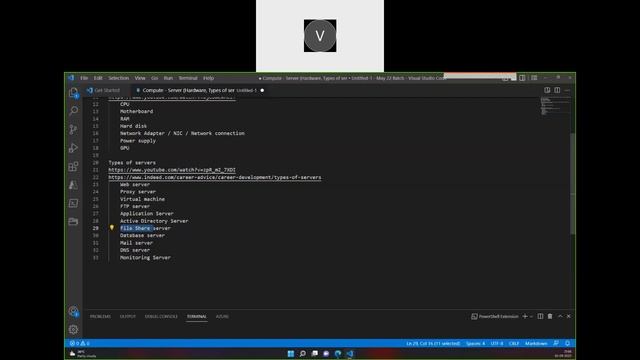The height and width of the screenshot is (360, 640).
Task: Click the VS Code taskbar icon
Action: tap(350, 353)
